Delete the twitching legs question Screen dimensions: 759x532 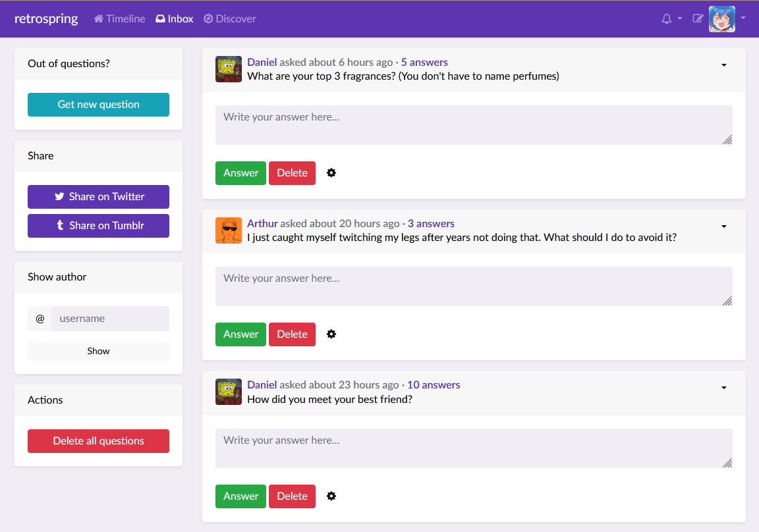[x=292, y=334]
